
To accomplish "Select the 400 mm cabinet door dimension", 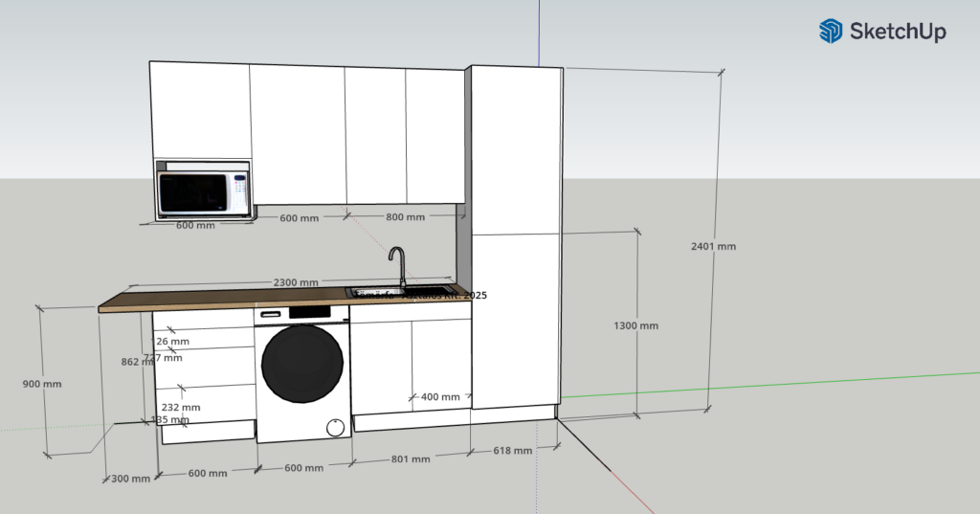I will (x=440, y=396).
